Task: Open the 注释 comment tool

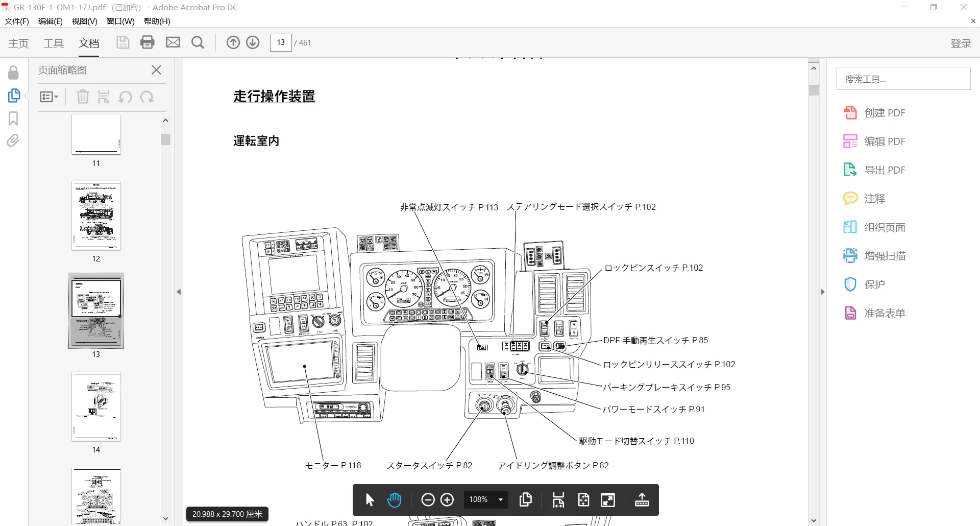Action: point(864,199)
